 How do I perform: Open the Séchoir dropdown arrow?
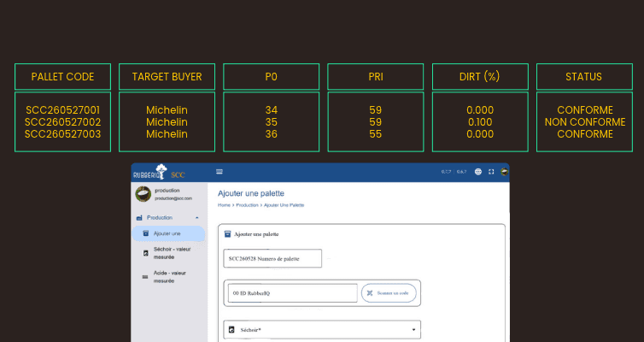click(x=413, y=330)
